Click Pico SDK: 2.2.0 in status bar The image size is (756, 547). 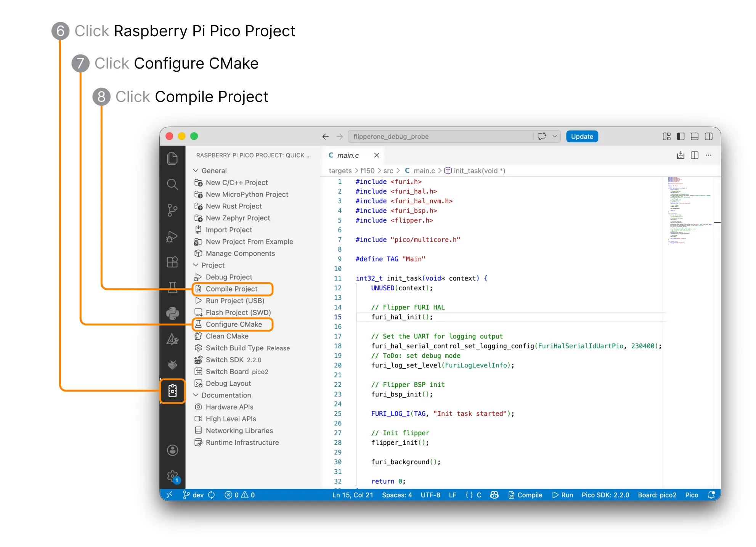(x=605, y=495)
